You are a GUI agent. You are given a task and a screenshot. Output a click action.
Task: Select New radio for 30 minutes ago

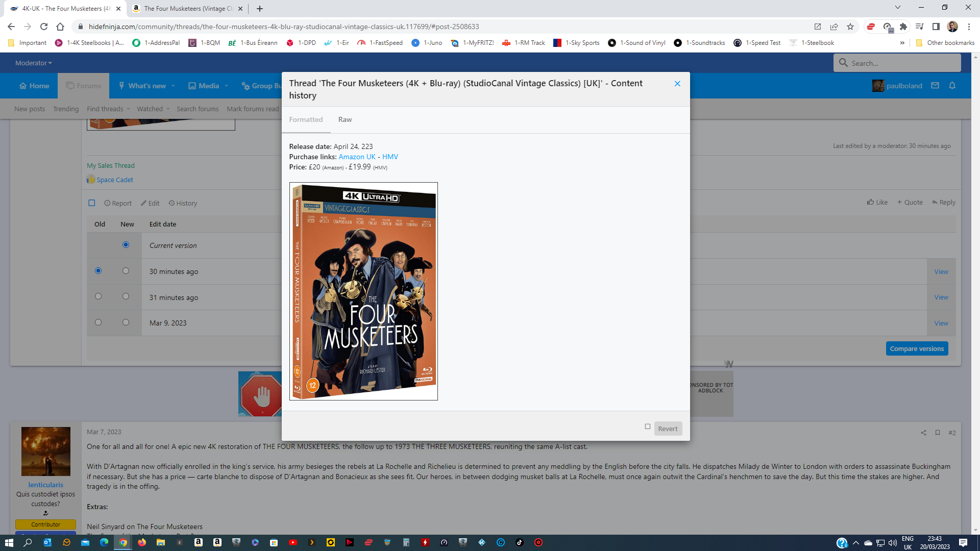(126, 271)
